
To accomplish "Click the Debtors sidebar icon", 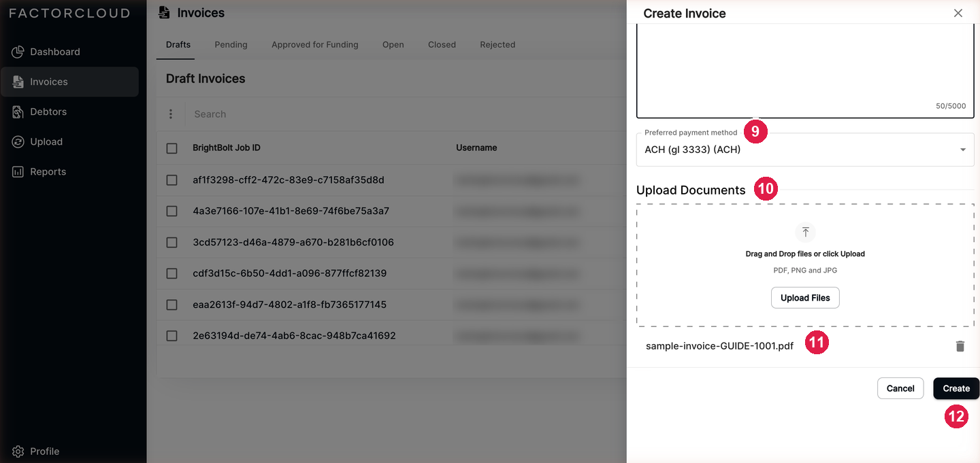I will 18,112.
